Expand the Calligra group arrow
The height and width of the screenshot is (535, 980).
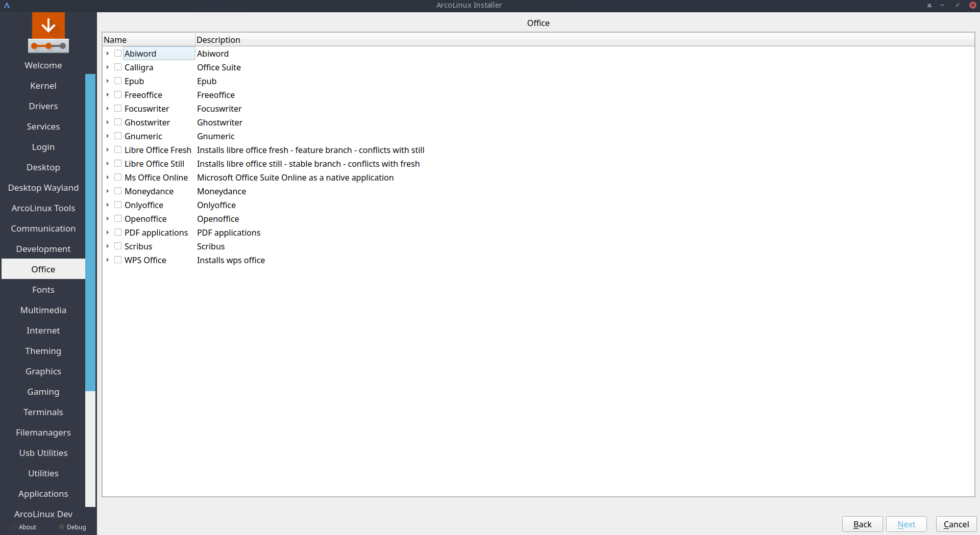(108, 67)
